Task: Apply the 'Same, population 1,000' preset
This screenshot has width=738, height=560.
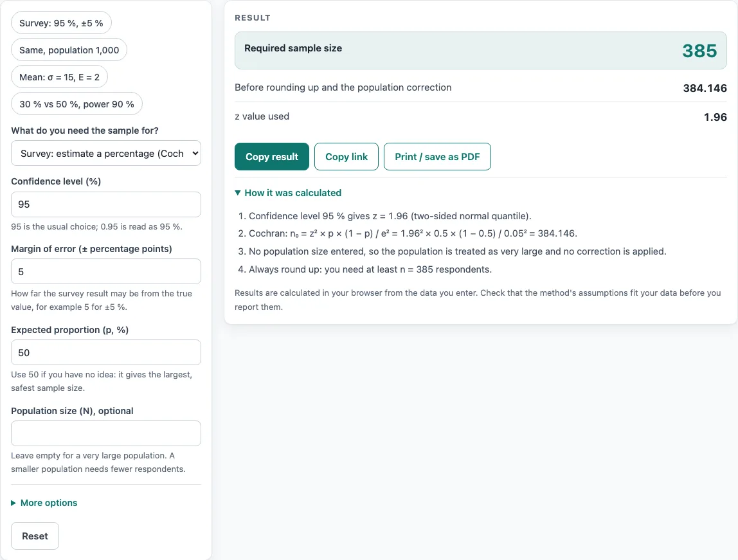Action: point(69,50)
